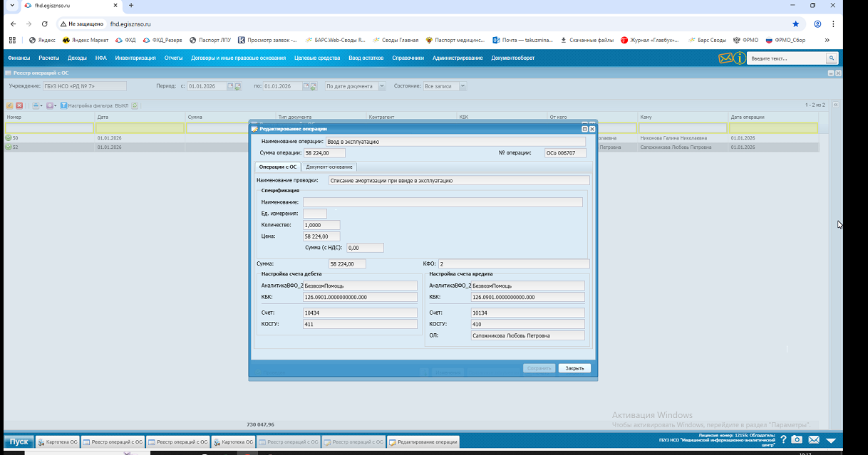Click the edit record pencil icon
868x455 pixels.
(9, 105)
